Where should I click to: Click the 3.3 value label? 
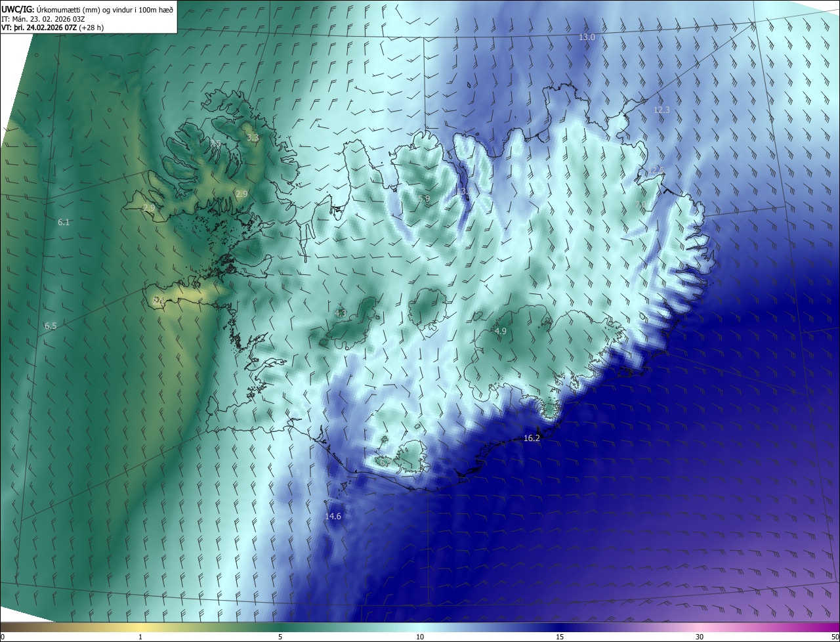pos(253,138)
